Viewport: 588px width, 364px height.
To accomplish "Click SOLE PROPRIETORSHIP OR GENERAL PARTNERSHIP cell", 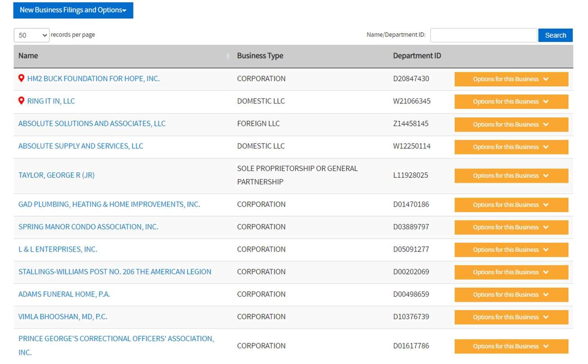I will pos(298,175).
